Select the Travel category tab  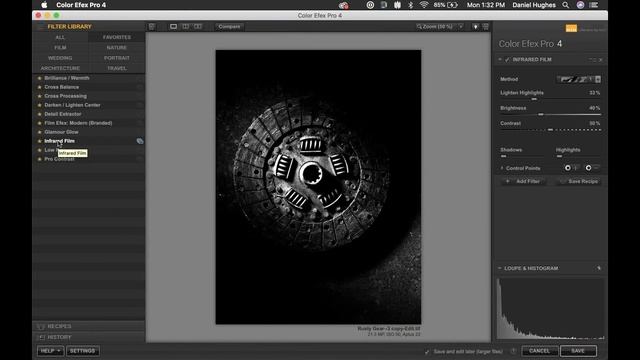point(117,68)
